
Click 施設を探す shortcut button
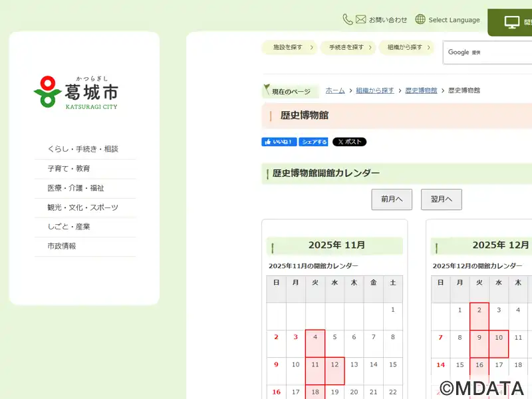[289, 47]
